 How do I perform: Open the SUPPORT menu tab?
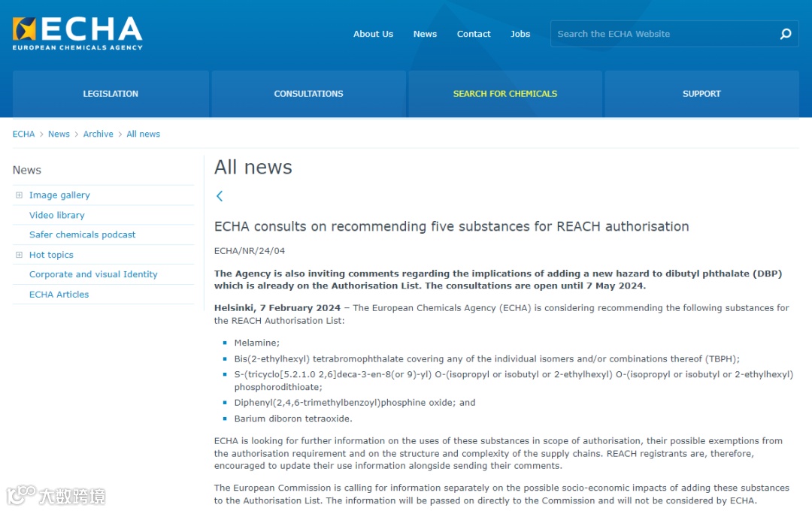coord(701,94)
